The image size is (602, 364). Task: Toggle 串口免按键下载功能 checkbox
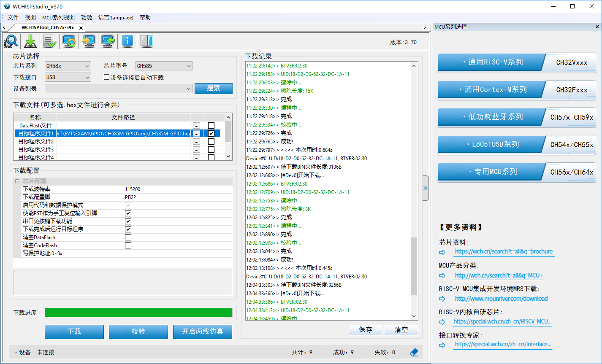(x=128, y=221)
